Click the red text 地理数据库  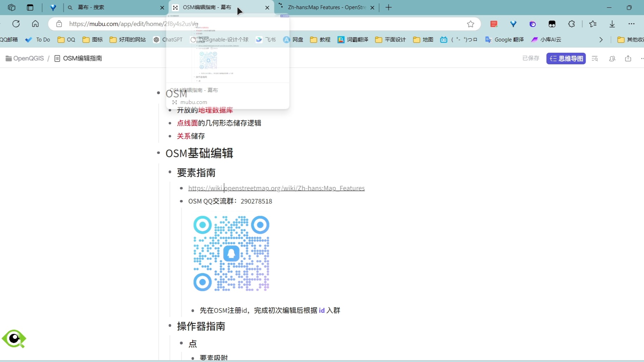(216, 110)
